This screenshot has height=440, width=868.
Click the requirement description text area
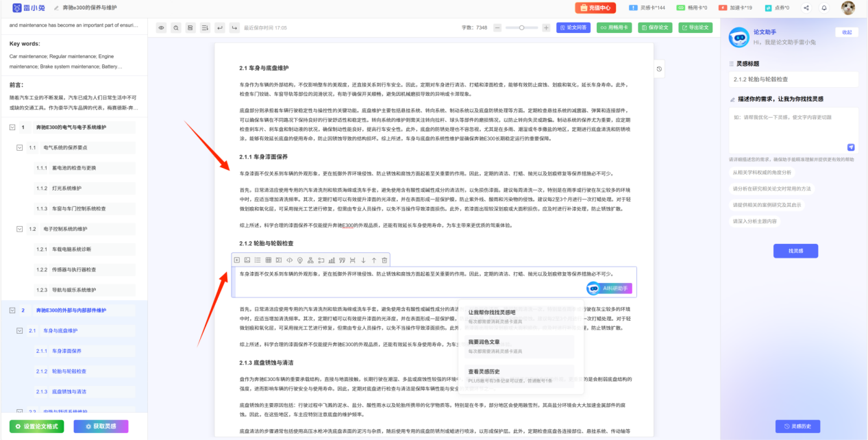click(x=793, y=130)
